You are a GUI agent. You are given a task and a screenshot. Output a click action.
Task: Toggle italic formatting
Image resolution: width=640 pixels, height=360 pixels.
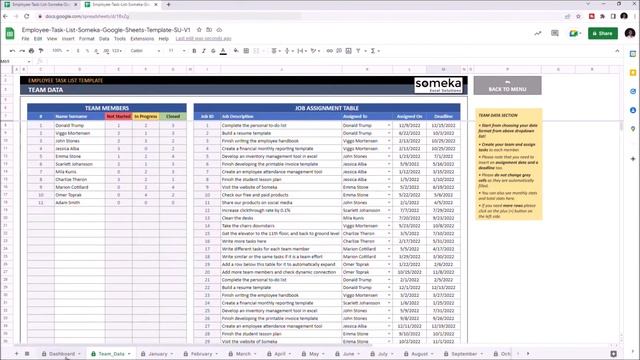pos(204,51)
